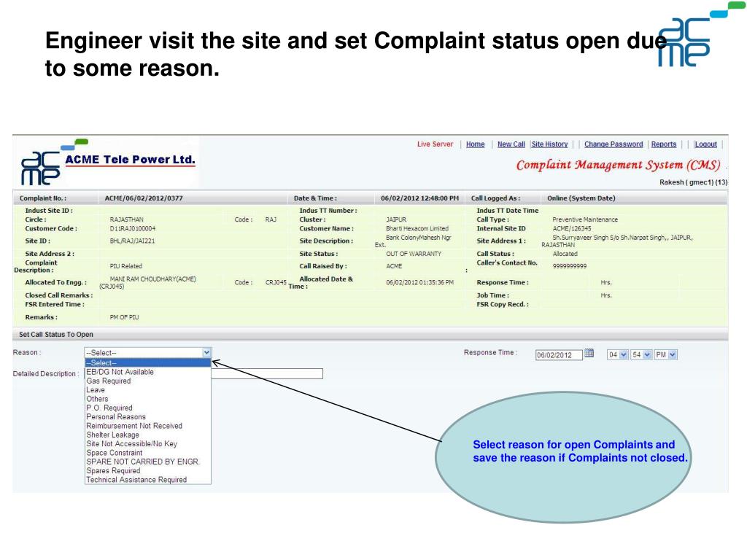
Task: Select 'Leave' reason option
Action: tap(147, 390)
